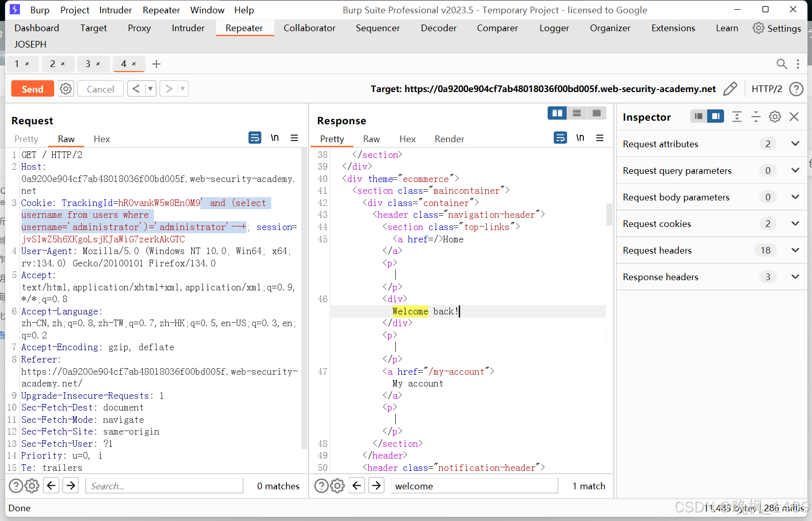The height and width of the screenshot is (521, 812).
Task: Dock the Inspector to the right side
Action: coord(716,117)
